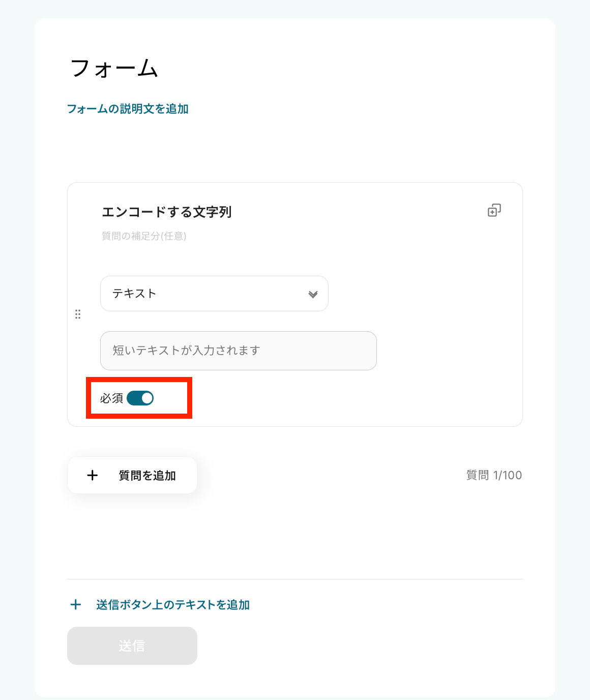Select the エンコードする文字列 question title

coord(167,212)
